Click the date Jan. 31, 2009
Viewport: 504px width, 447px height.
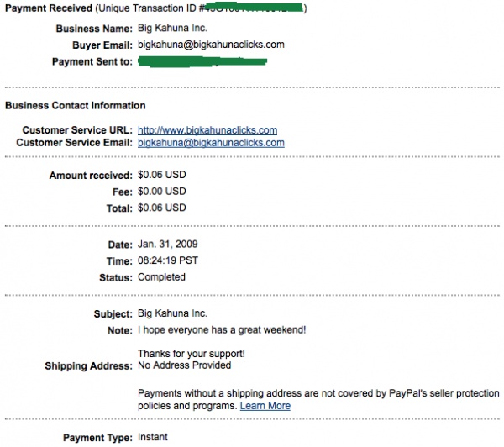coord(167,245)
